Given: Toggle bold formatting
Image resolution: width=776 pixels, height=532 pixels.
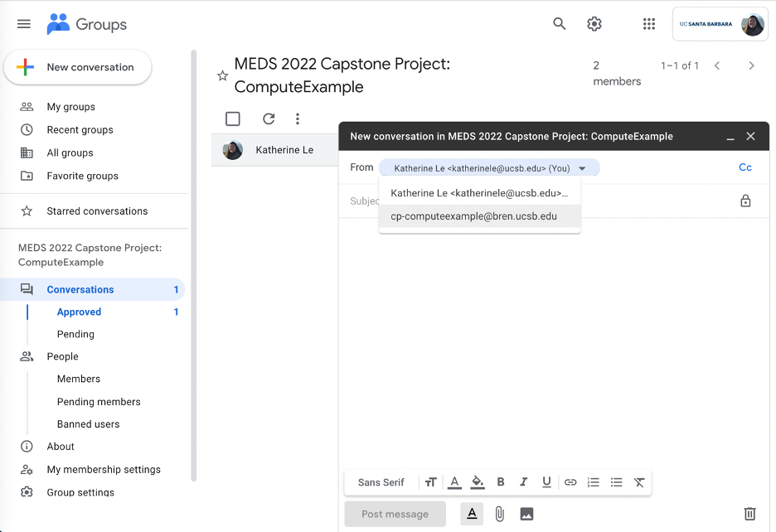Looking at the screenshot, I should [501, 482].
